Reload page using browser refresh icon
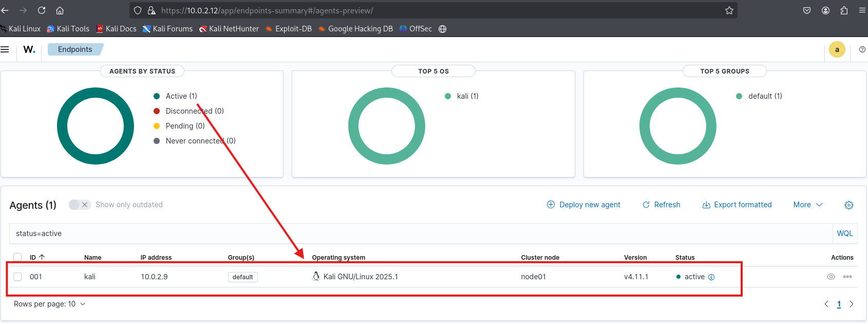Screen dimensions: 868x324 coord(42,10)
